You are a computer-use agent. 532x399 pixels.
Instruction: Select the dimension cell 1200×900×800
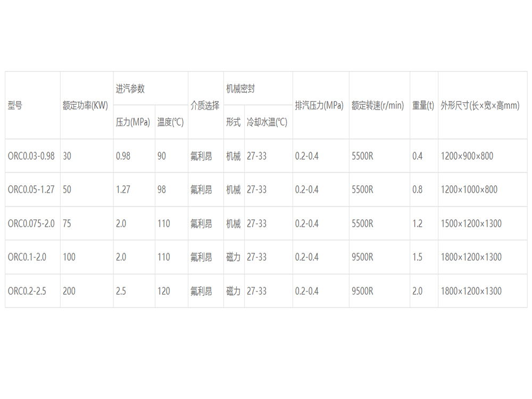pos(467,156)
